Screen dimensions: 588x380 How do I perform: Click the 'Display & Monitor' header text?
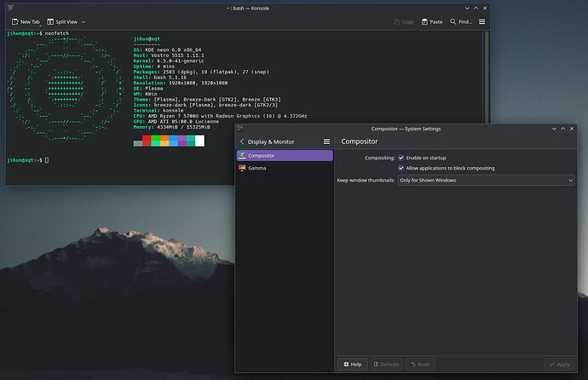[271, 141]
